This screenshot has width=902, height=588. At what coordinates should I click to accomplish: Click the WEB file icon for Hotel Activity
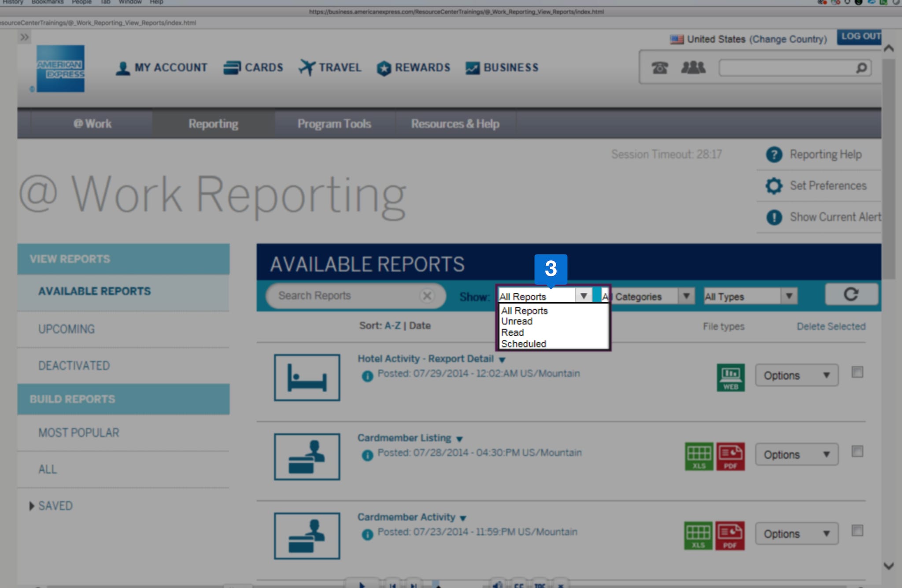pos(730,377)
